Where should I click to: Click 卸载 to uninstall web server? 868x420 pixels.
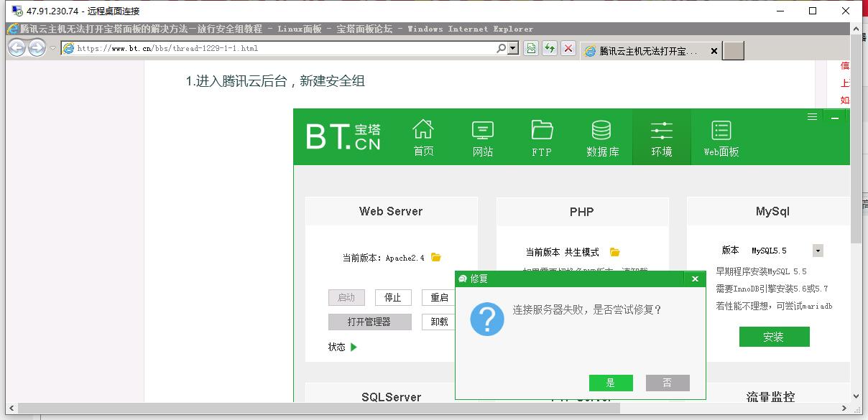point(439,322)
